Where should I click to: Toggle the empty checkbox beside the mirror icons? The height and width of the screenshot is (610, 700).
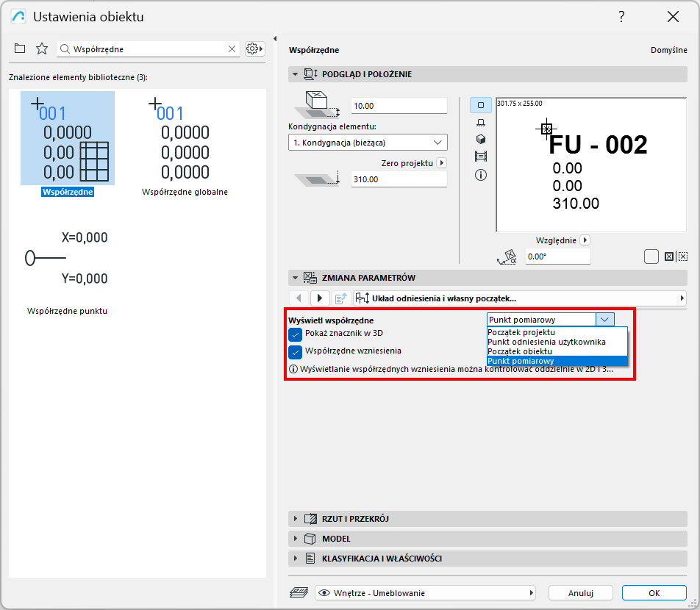coord(651,256)
